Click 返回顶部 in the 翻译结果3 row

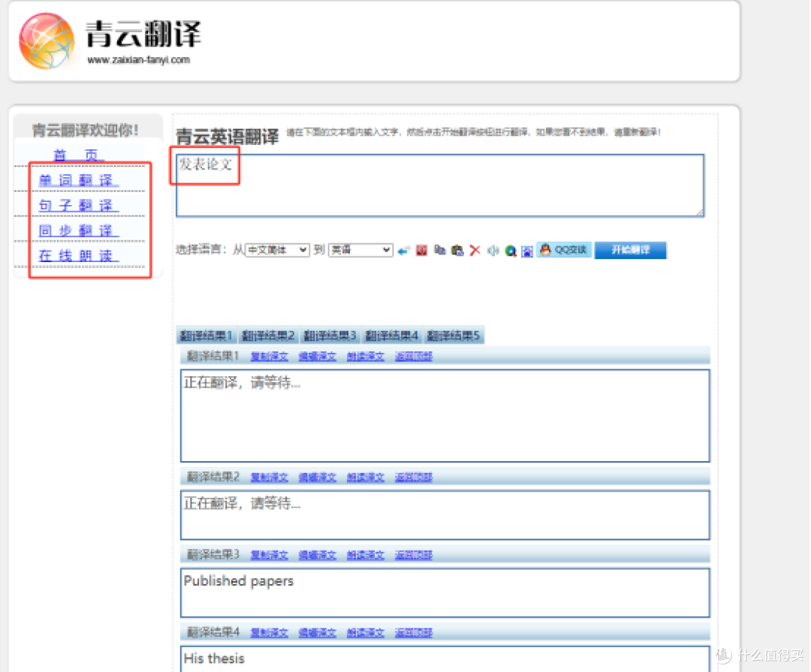tap(414, 556)
